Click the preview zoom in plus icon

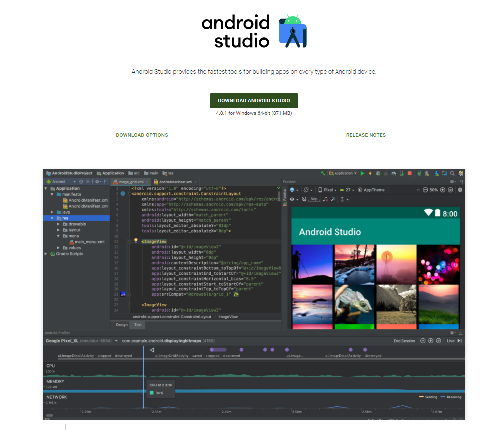coord(443,190)
